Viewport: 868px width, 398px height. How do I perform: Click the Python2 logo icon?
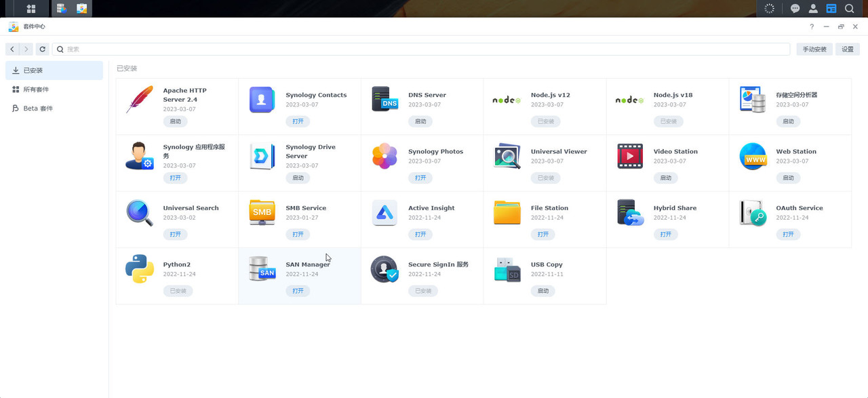click(x=140, y=268)
